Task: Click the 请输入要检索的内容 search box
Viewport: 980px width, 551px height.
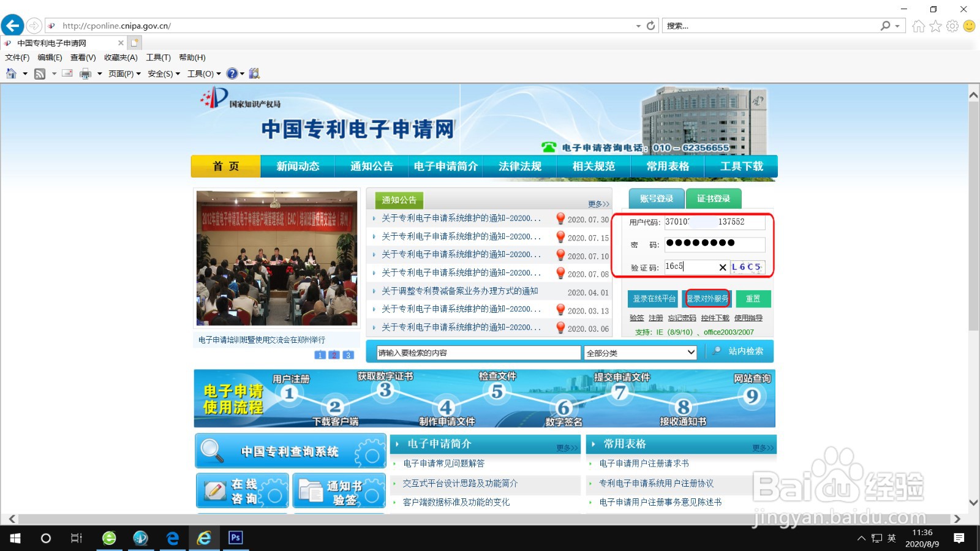Action: [x=478, y=353]
